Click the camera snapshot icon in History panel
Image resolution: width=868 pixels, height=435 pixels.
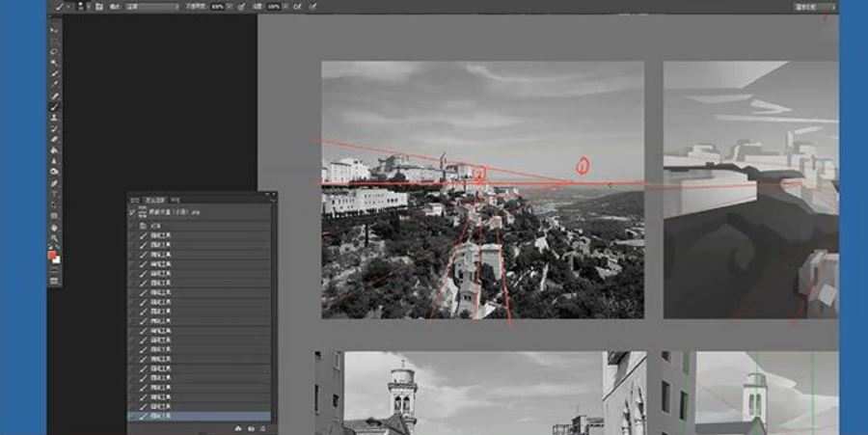(x=251, y=427)
